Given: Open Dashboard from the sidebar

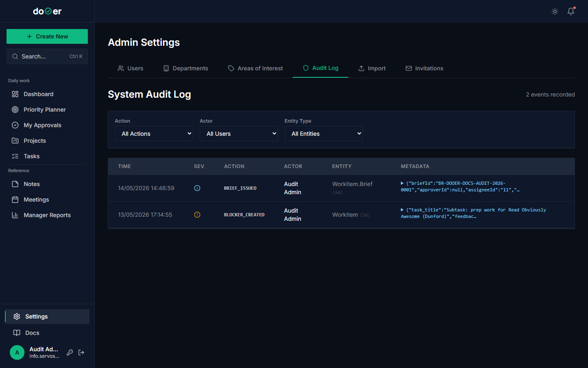Looking at the screenshot, I should tap(47, 94).
